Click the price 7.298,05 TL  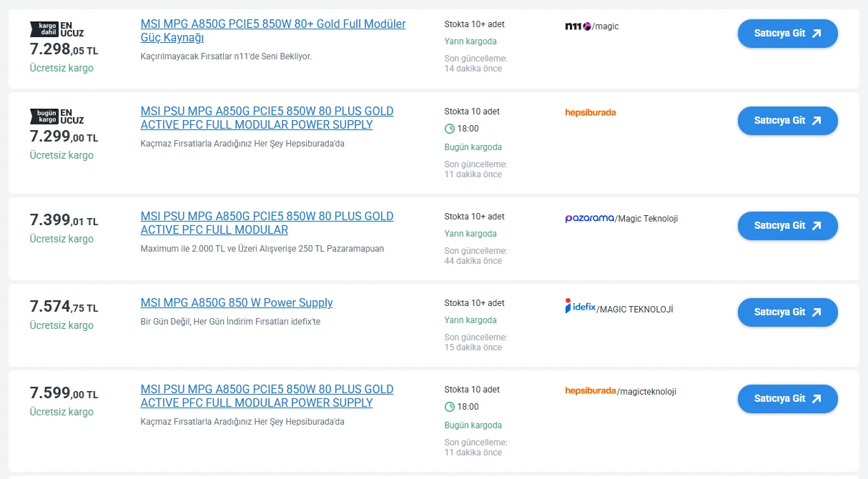click(x=64, y=49)
